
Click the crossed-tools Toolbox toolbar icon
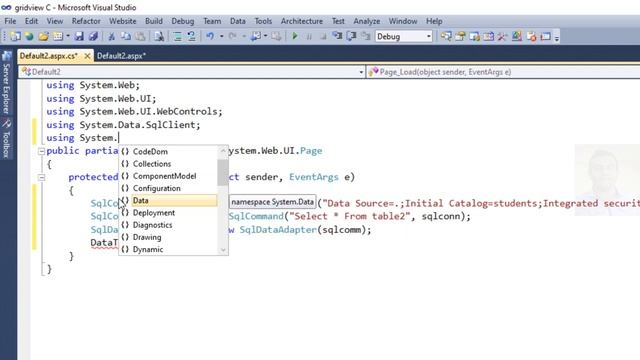[x=502, y=36]
